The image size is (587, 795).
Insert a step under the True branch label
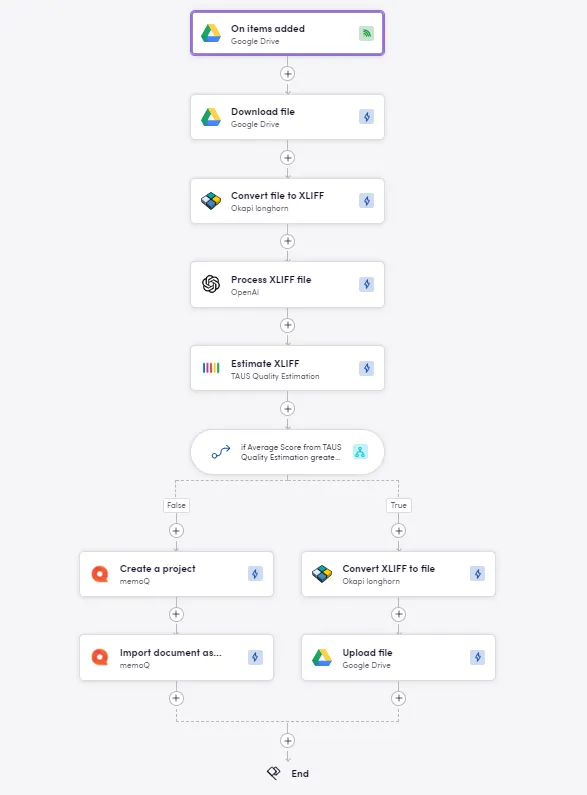(398, 531)
